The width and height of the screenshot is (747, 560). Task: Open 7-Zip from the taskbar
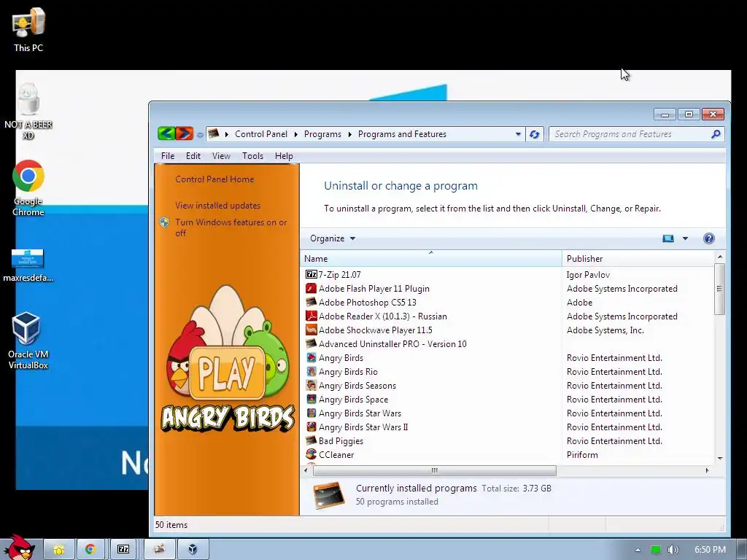(x=123, y=550)
